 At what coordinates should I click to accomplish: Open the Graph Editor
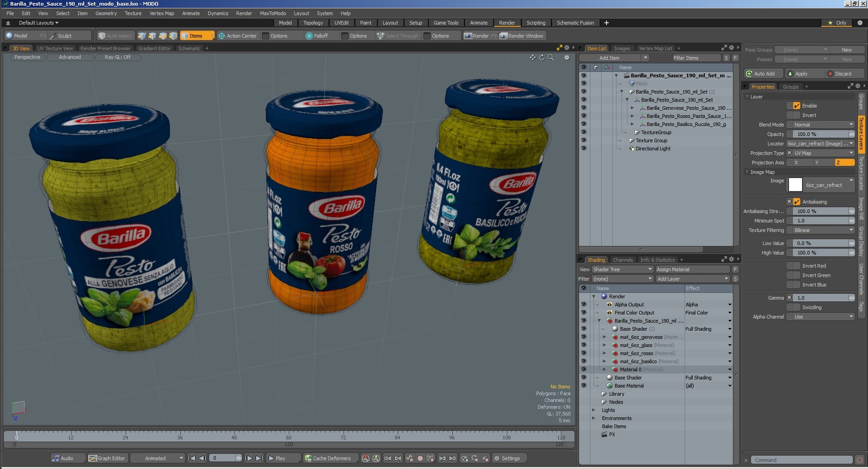click(x=107, y=458)
